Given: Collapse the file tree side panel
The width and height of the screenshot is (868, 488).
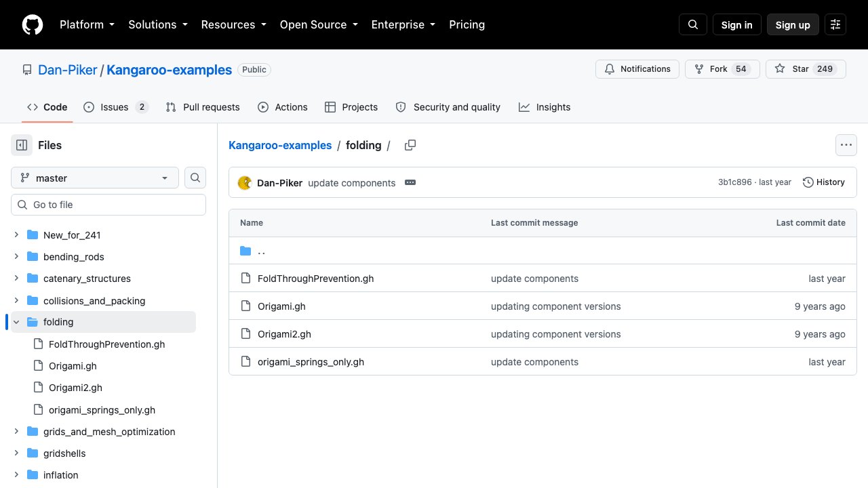Looking at the screenshot, I should (22, 145).
